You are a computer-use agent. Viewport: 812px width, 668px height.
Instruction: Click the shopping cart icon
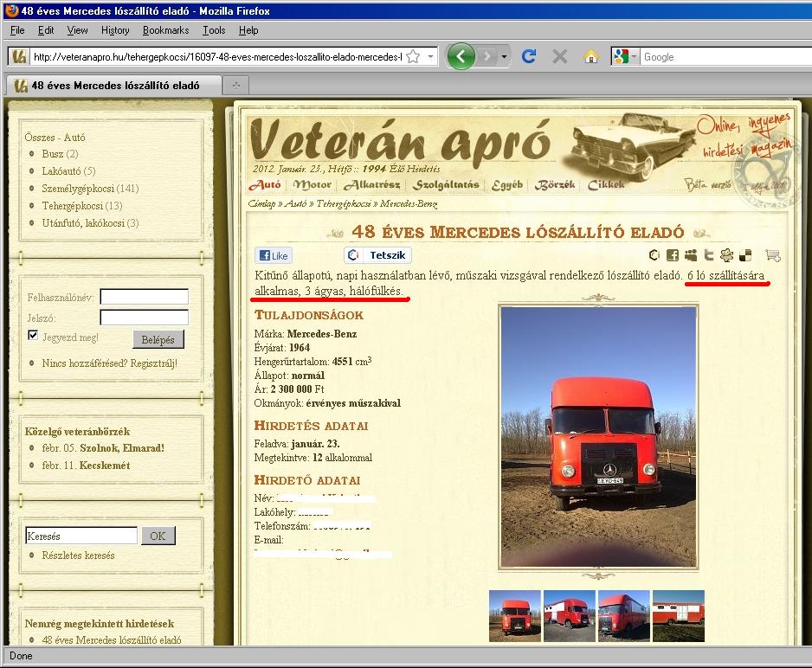[x=773, y=255]
